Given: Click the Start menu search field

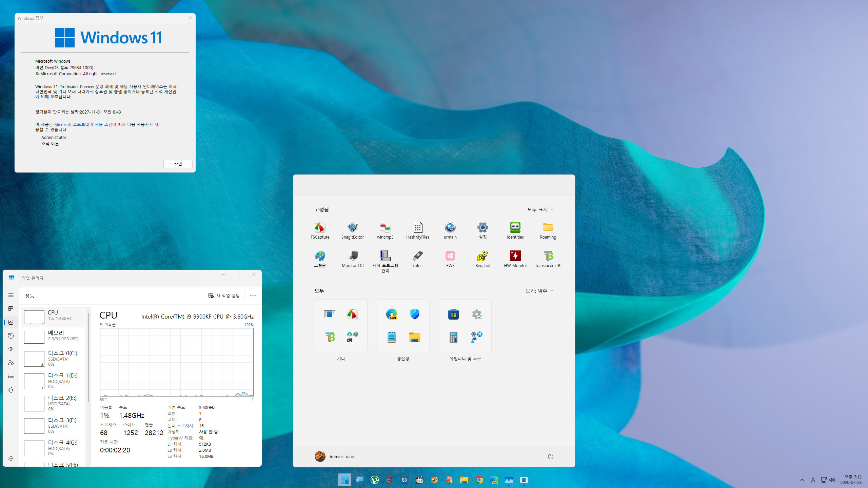Looking at the screenshot, I should coord(434,185).
